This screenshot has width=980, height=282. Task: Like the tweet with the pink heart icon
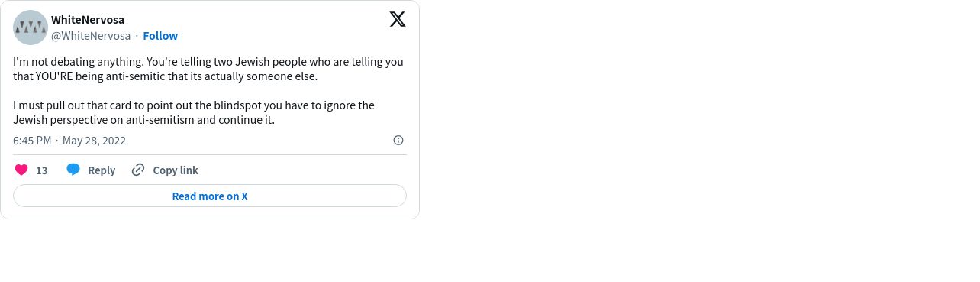coord(21,170)
